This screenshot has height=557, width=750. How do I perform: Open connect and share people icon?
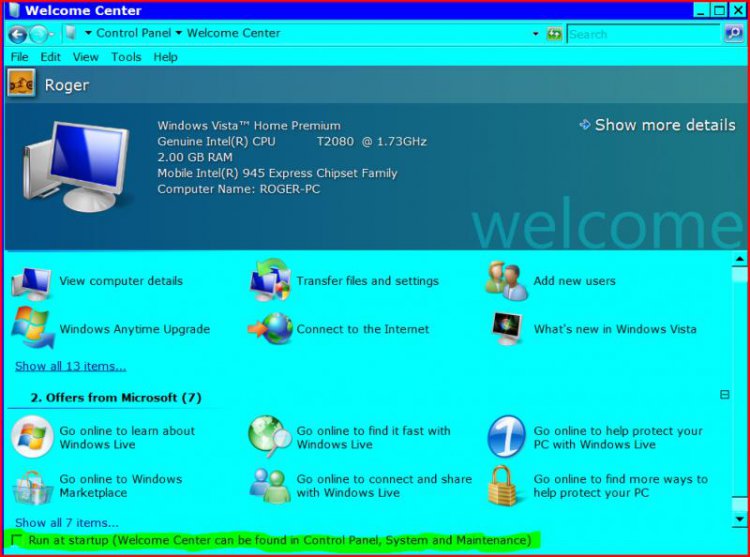coord(270,485)
